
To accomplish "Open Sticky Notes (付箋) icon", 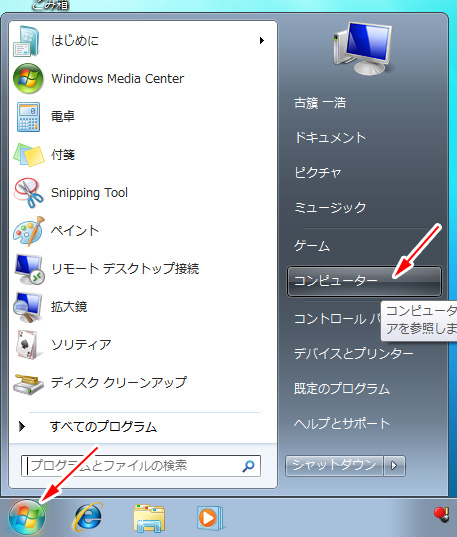I will 29,155.
